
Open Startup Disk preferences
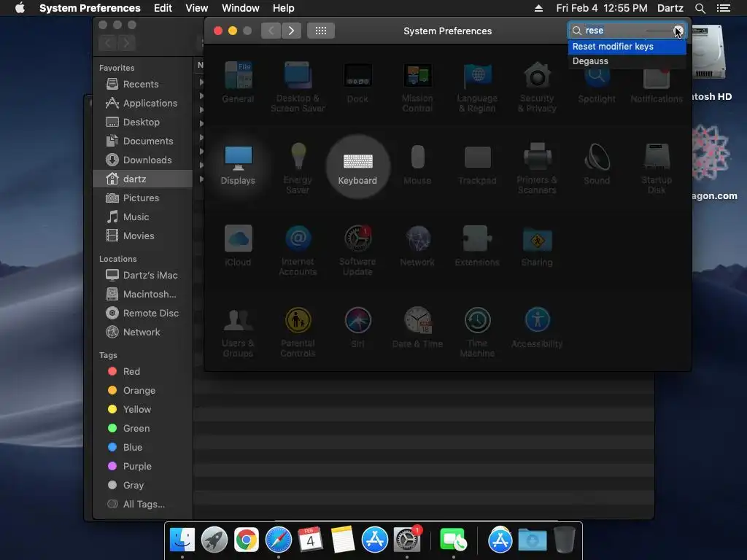pyautogui.click(x=657, y=168)
